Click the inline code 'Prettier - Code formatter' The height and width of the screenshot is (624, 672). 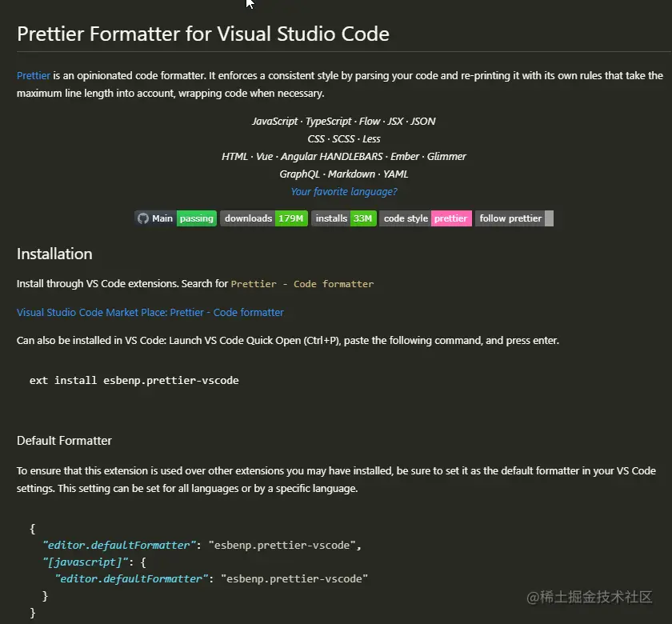pos(302,284)
